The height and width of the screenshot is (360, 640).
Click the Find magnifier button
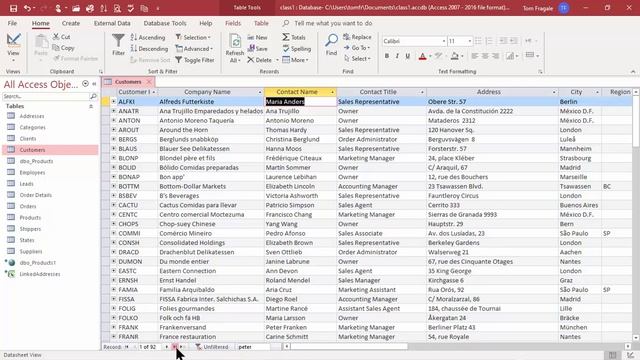coord(331,45)
